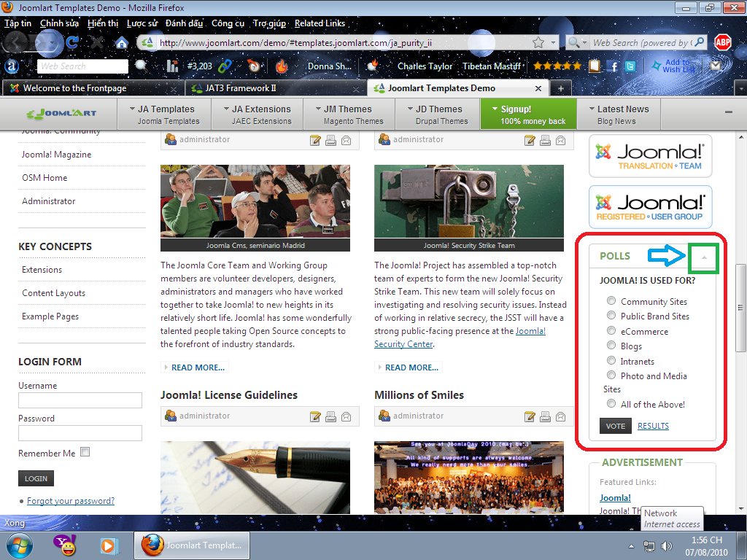
Task: Switch to JAT3 Framework II tab
Action: pyautogui.click(x=274, y=88)
